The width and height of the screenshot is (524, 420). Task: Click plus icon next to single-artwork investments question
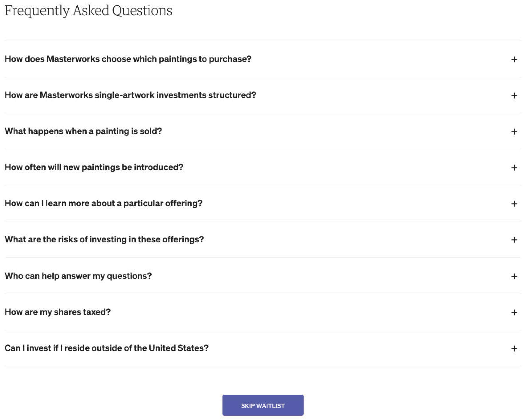point(514,95)
